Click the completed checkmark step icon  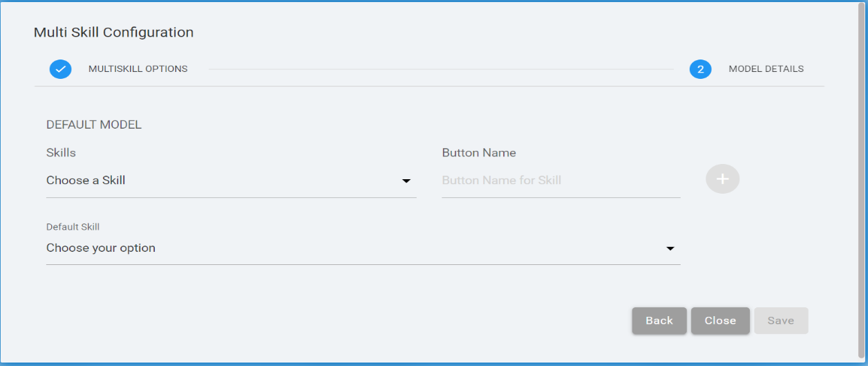60,69
